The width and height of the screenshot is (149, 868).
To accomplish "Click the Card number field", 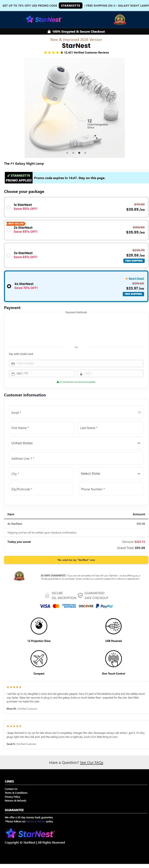I will (x=76, y=363).
